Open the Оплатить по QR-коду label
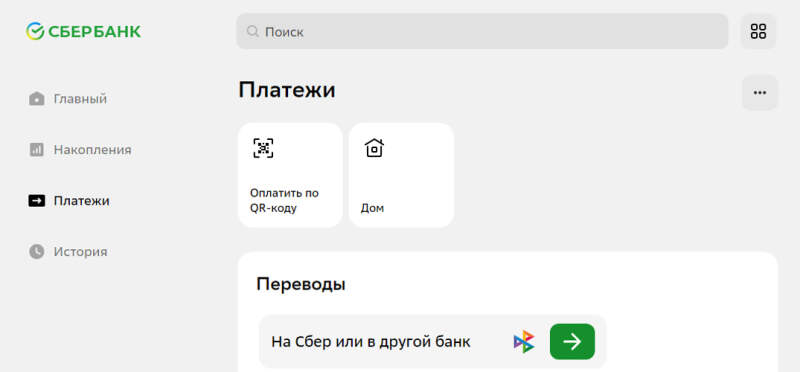Screen dimensions: 800x372 (x=284, y=201)
